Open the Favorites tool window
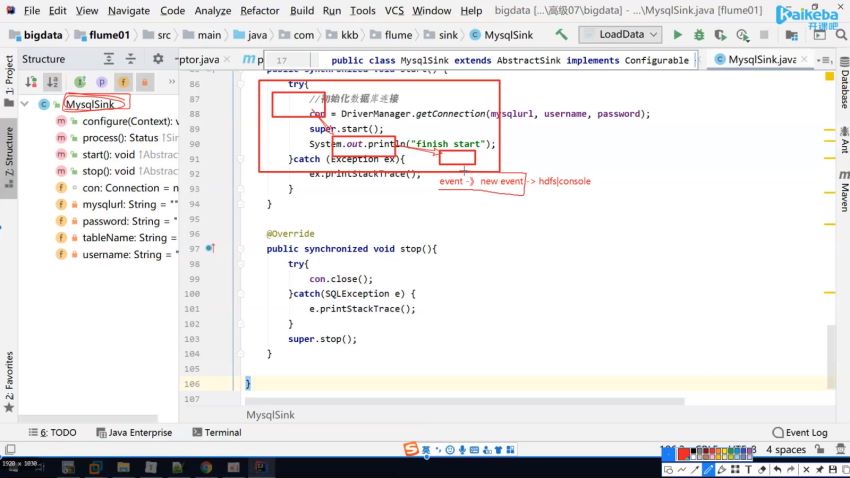This screenshot has height=478, width=850. click(x=9, y=382)
